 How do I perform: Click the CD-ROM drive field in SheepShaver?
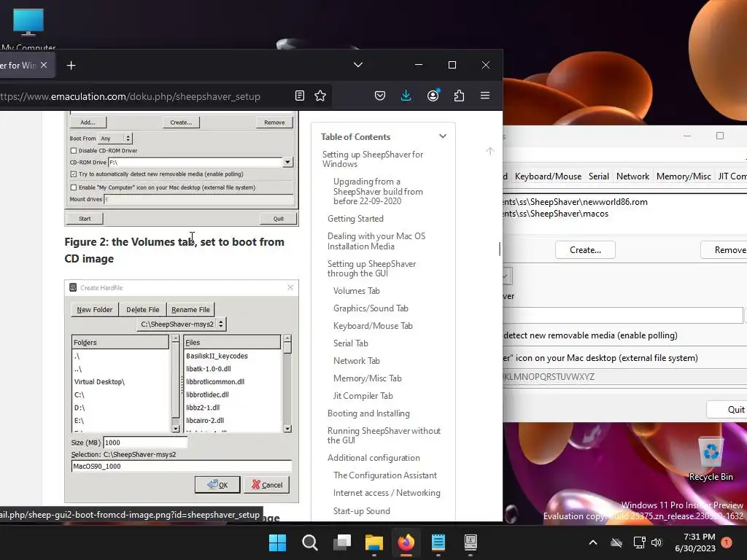[x=623, y=315]
